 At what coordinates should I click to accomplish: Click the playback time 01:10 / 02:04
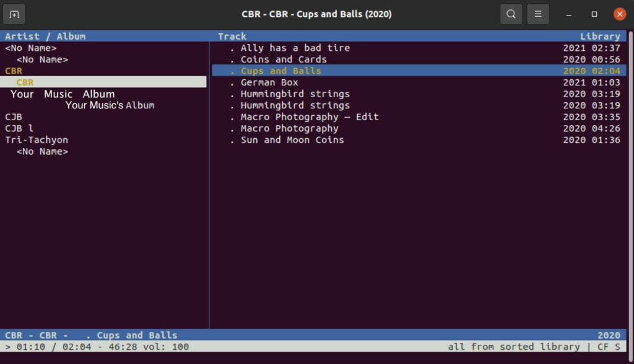[54, 347]
